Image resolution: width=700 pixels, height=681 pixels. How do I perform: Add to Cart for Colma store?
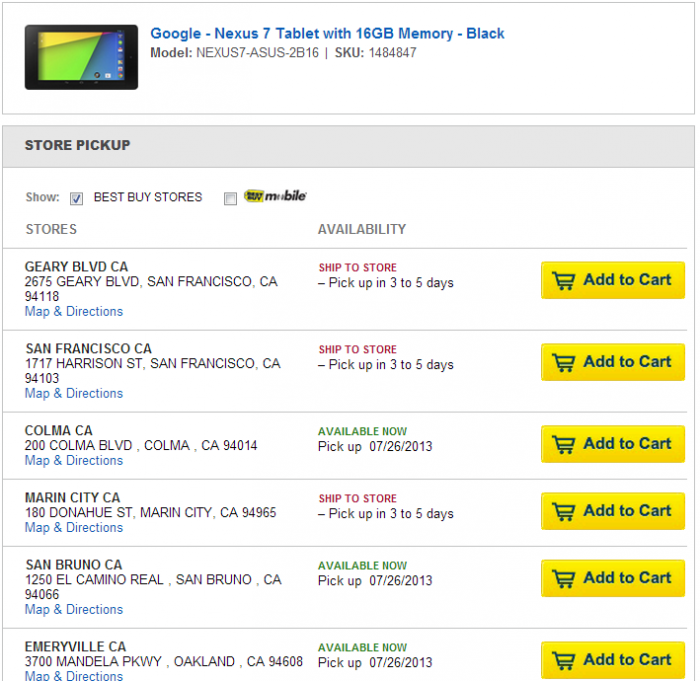click(613, 444)
